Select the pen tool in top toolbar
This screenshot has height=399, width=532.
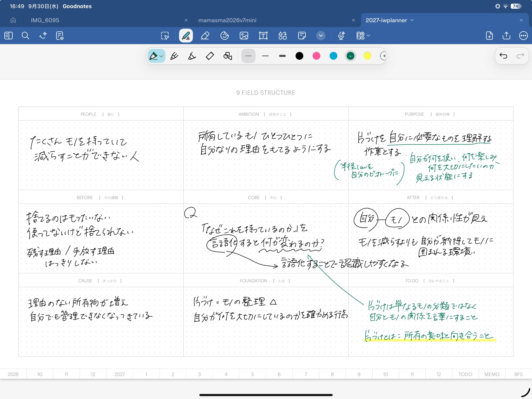186,36
